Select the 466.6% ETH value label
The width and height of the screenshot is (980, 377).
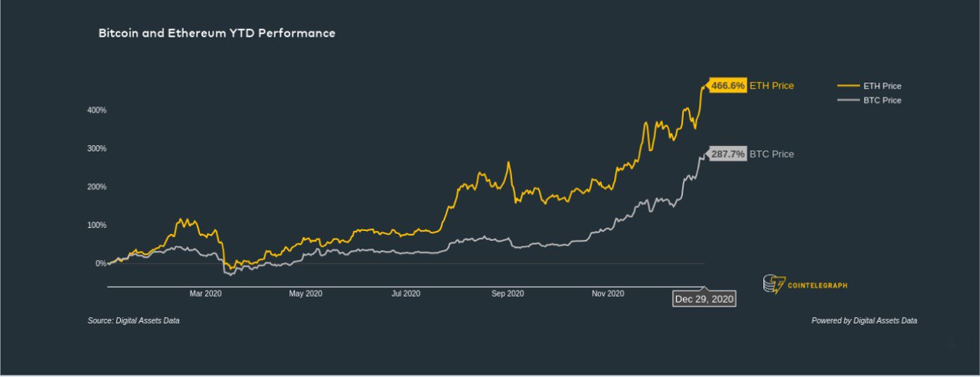pyautogui.click(x=727, y=86)
